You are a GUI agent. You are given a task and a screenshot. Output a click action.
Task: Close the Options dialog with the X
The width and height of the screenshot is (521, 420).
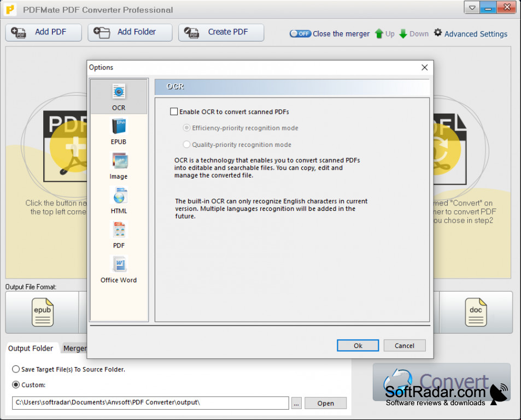point(424,67)
